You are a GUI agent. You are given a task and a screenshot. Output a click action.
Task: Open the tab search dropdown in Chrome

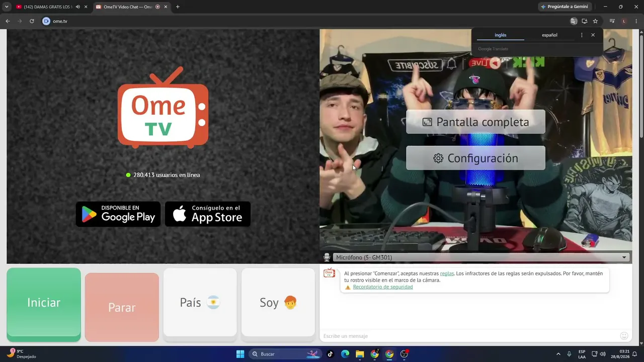click(x=7, y=7)
